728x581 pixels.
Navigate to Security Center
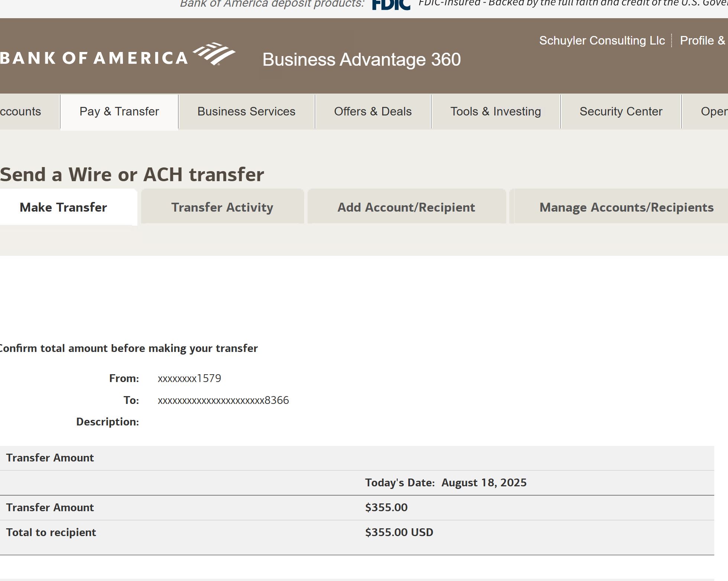[621, 111]
